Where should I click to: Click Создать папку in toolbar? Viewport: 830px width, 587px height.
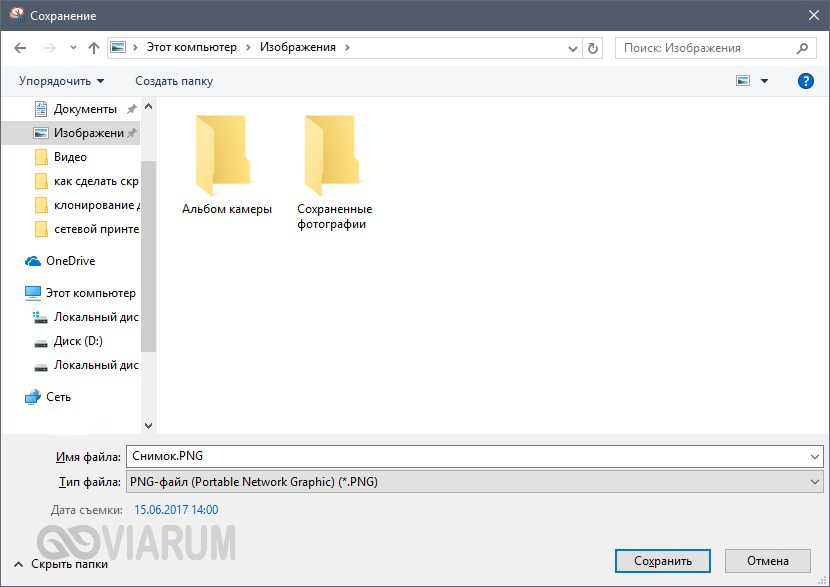174,81
